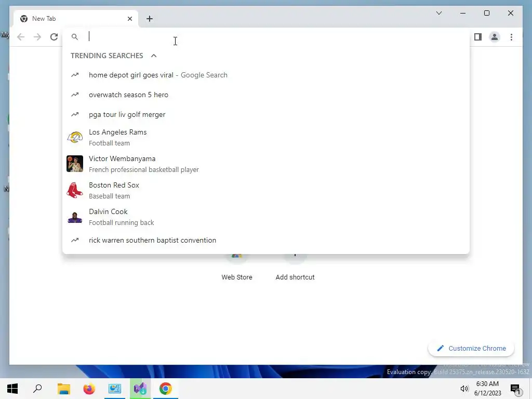The height and width of the screenshot is (399, 532).
Task: Collapse the Trending Searches section
Action: coord(154,56)
